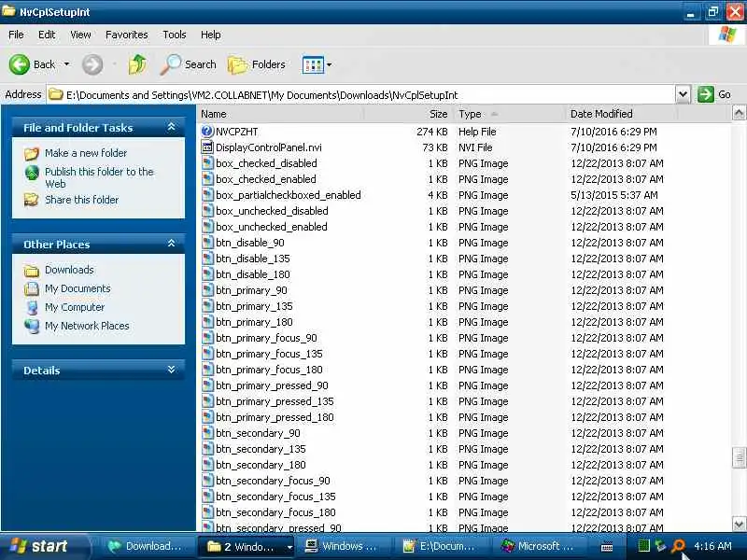Select btn_secondary_focus_180 file icon
The height and width of the screenshot is (560, 747).
pos(207,512)
